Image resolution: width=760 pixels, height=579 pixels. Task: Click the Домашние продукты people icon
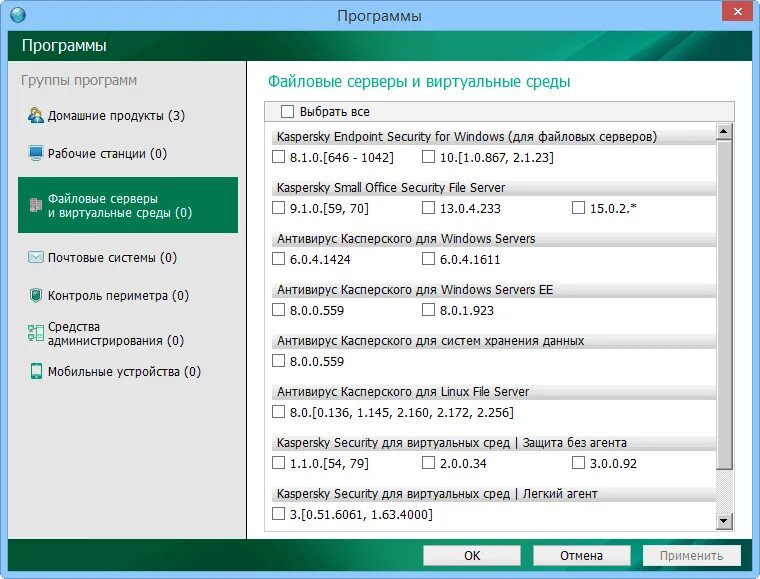35,115
